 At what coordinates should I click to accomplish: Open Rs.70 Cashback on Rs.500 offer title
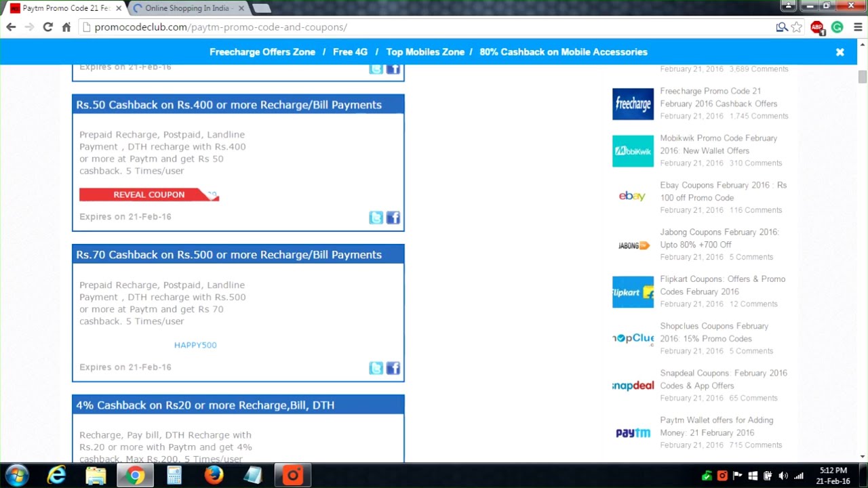[229, 255]
